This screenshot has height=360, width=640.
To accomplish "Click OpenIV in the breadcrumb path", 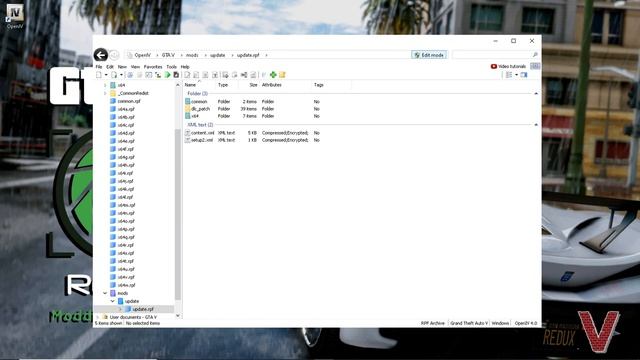I will click(142, 55).
